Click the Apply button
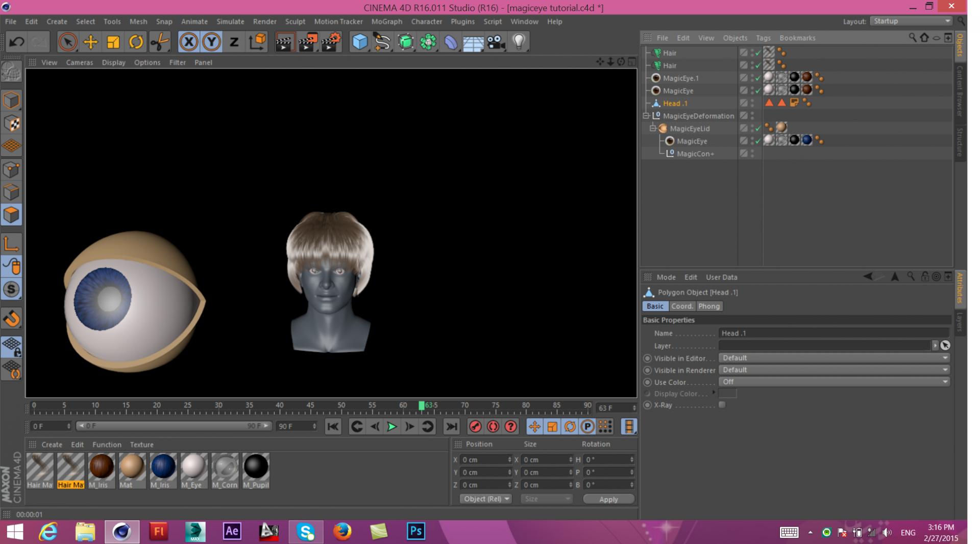Viewport: 980px width, 544px height. (608, 499)
